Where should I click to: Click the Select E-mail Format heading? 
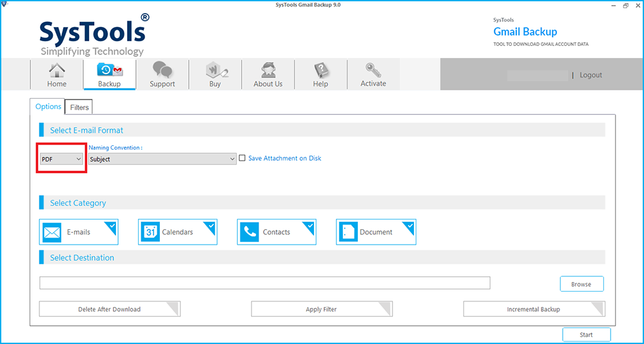[86, 130]
